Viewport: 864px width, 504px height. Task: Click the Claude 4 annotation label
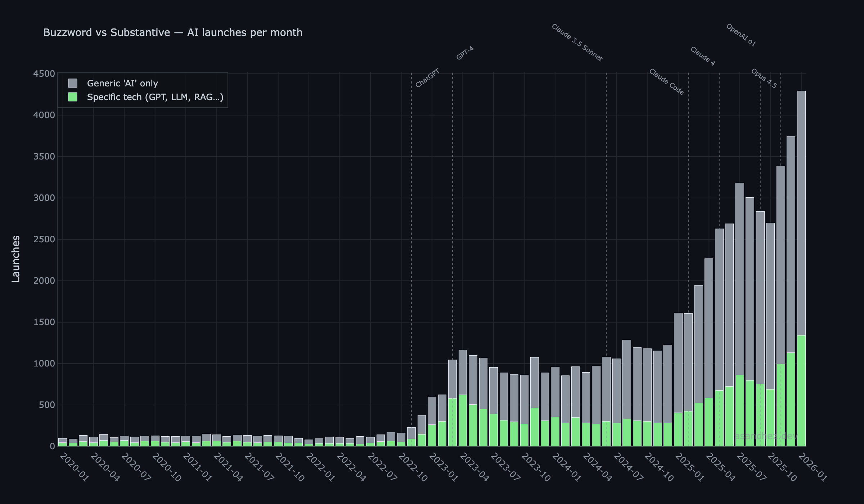pyautogui.click(x=702, y=56)
